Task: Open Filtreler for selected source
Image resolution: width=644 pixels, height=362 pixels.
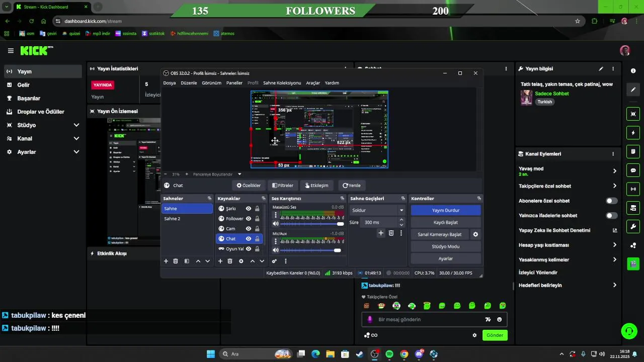Action: [x=282, y=186]
